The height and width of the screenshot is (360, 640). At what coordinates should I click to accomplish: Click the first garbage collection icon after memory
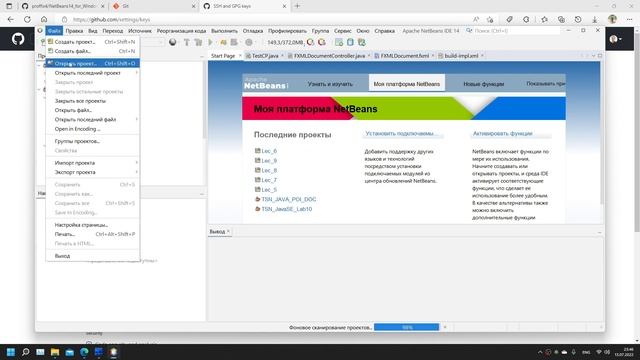(x=311, y=42)
